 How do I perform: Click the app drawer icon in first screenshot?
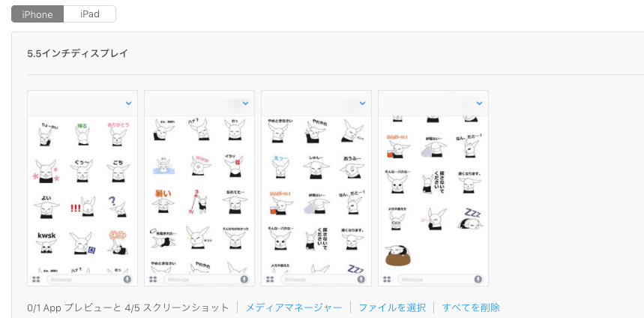[x=36, y=280]
